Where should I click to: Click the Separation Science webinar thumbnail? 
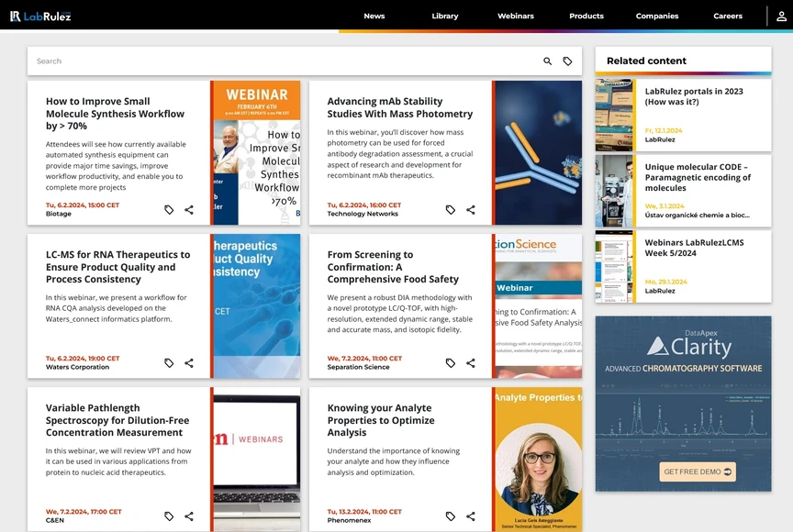(538, 305)
